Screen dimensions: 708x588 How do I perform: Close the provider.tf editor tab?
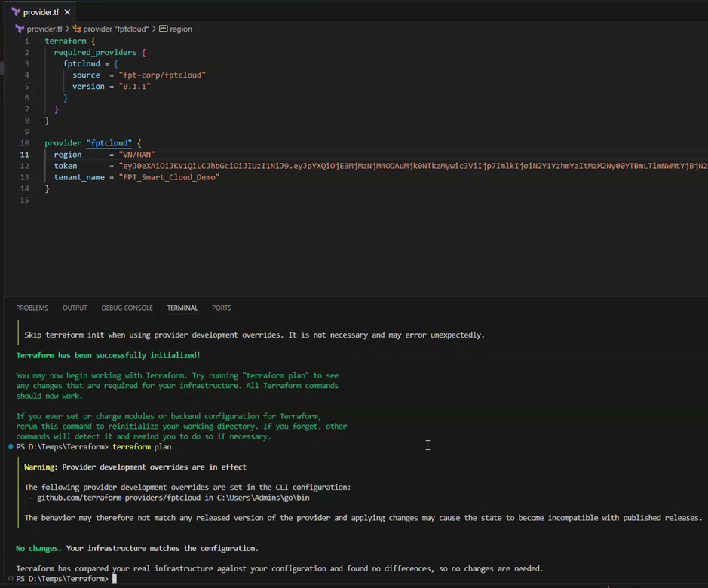pyautogui.click(x=68, y=12)
